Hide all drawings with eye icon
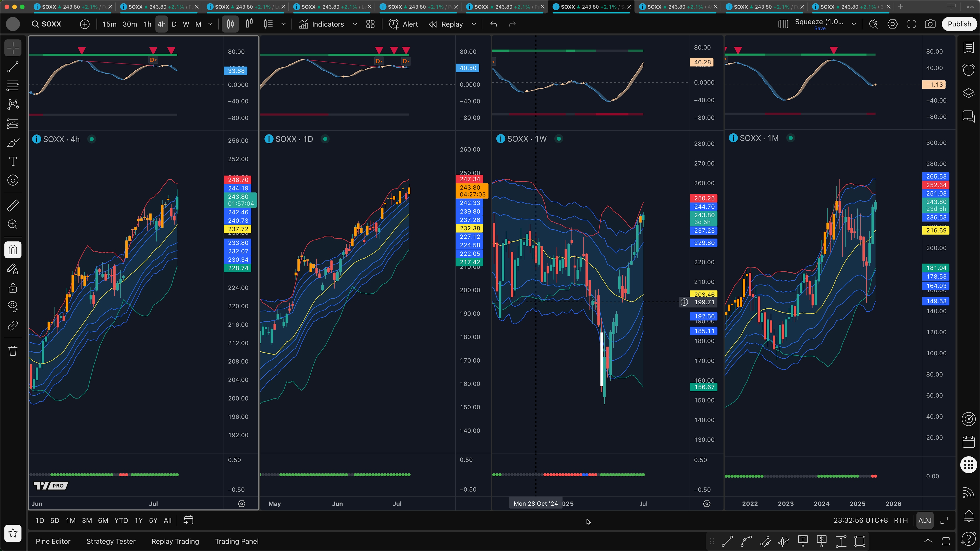Screen dimensions: 980x551 [13, 306]
